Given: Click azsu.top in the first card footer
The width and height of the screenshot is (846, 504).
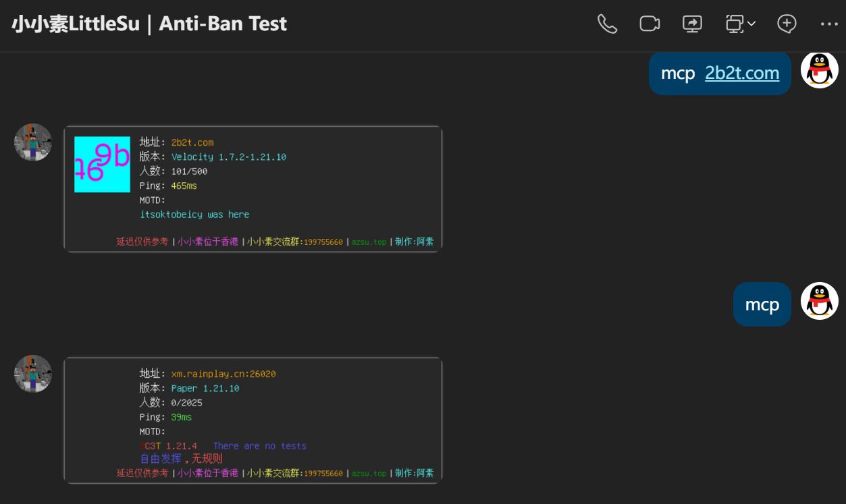Looking at the screenshot, I should coord(369,242).
